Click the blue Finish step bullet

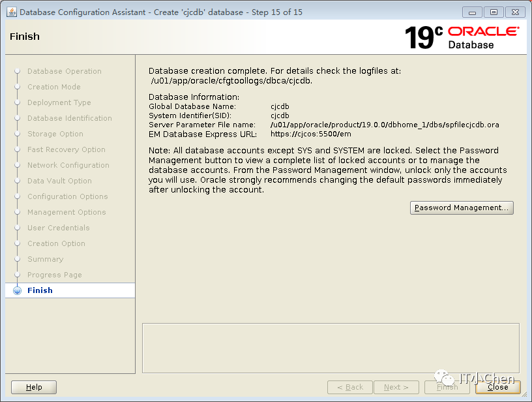coord(17,290)
